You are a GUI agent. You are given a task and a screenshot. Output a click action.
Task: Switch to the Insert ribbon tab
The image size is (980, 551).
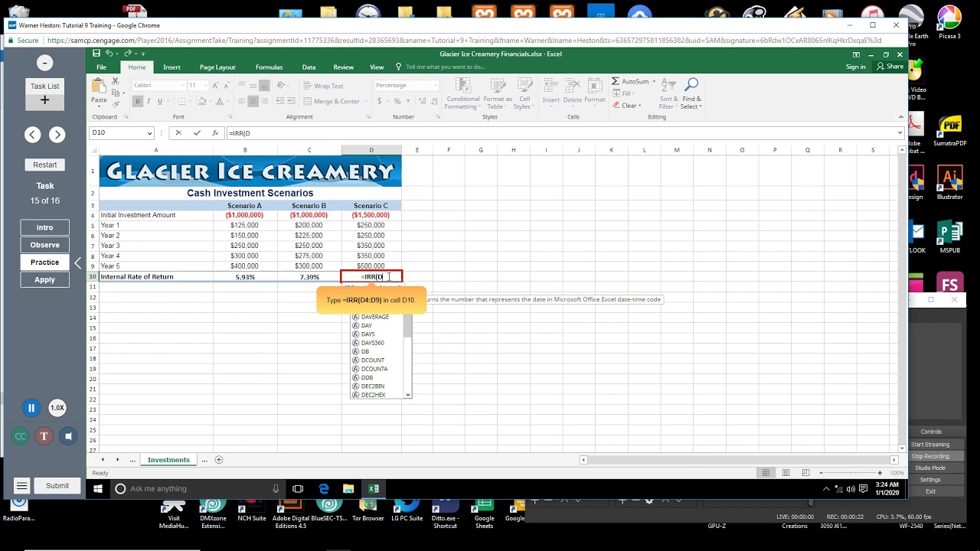pos(171,67)
